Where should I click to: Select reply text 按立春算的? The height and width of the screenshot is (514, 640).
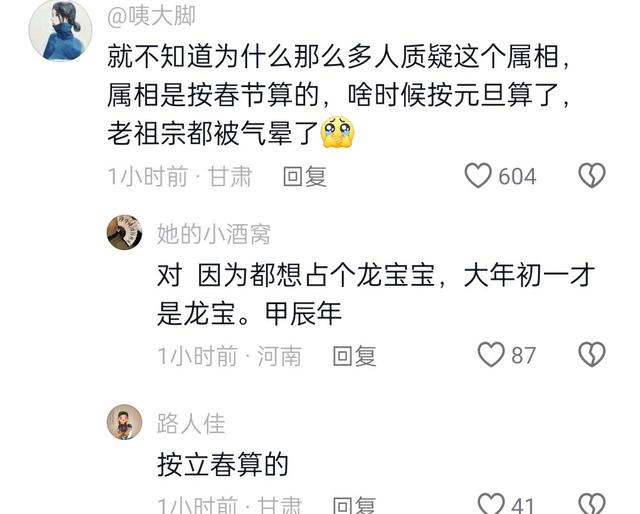tap(223, 464)
